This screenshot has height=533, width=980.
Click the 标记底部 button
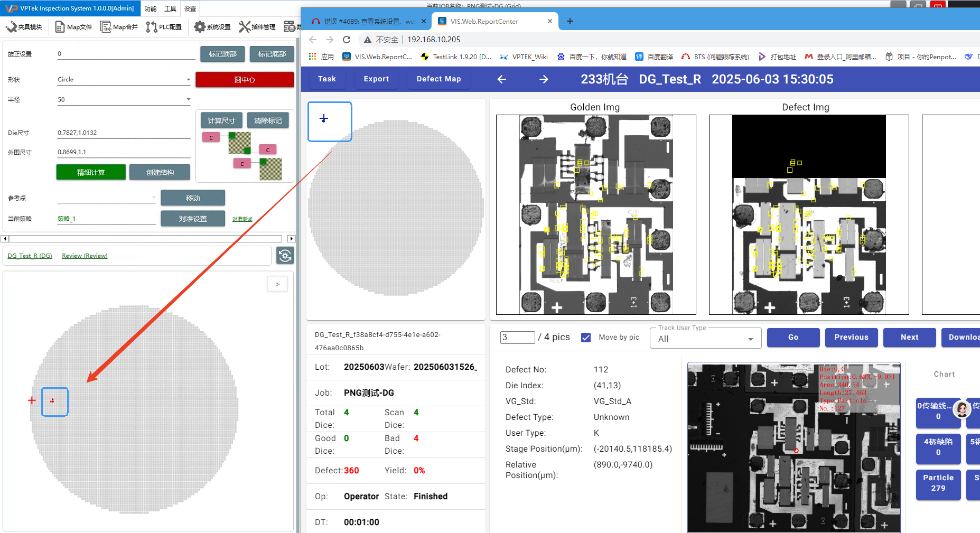coord(272,54)
